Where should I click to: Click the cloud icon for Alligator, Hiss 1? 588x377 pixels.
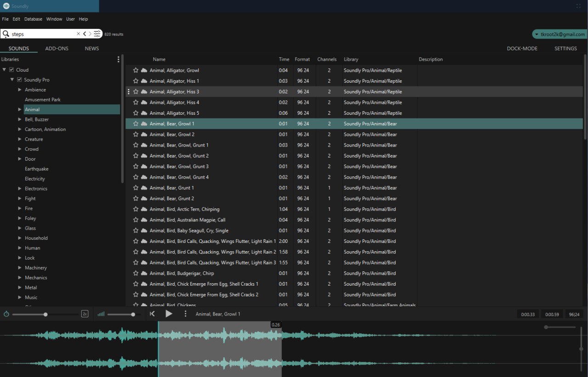pyautogui.click(x=144, y=81)
